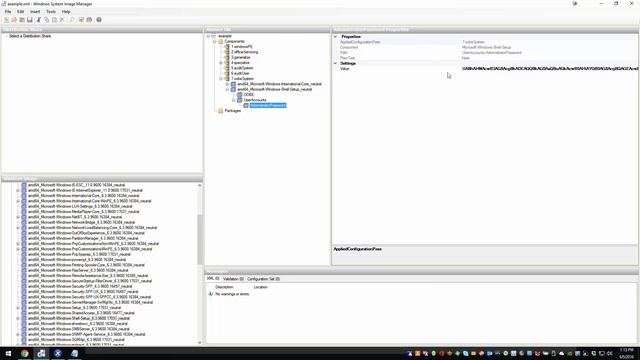This screenshot has width=640, height=360.
Task: Collapse amd64 Shell-Setup_neutral in the answer file
Action: pos(227,89)
